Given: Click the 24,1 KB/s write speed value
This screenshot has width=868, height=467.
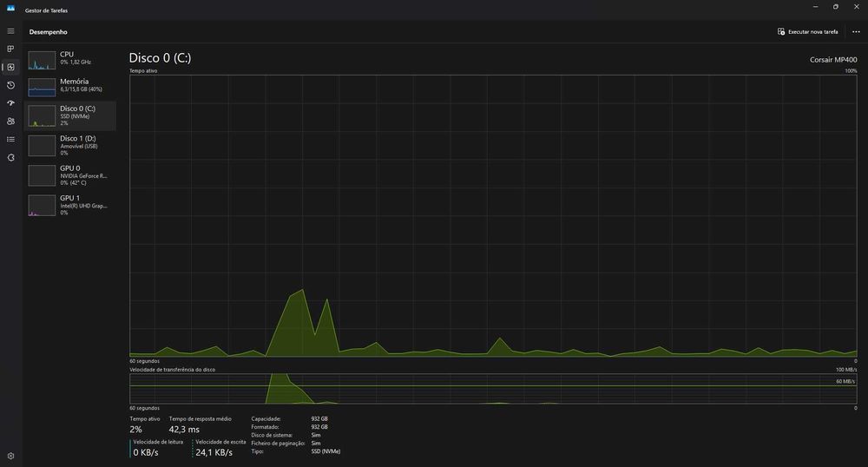Looking at the screenshot, I should pos(214,452).
